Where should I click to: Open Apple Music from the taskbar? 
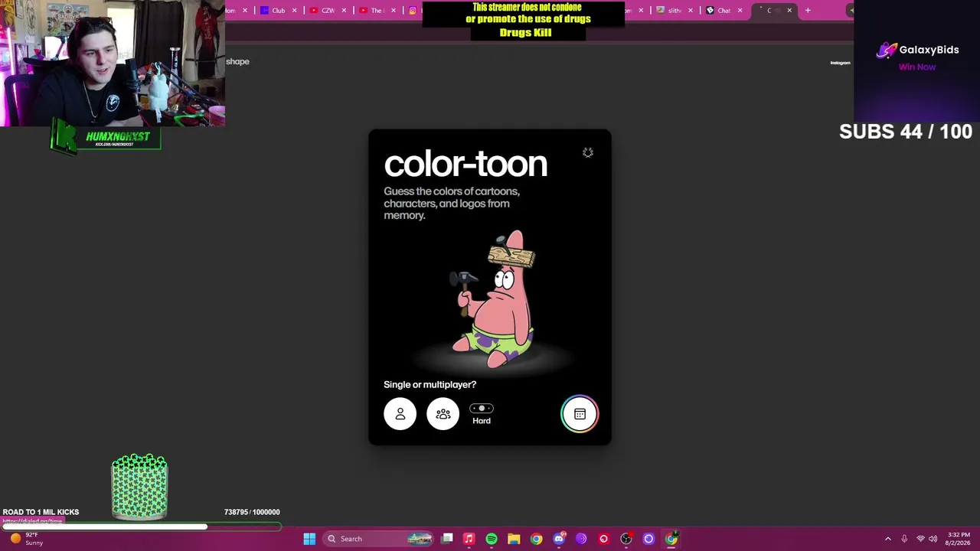click(469, 539)
